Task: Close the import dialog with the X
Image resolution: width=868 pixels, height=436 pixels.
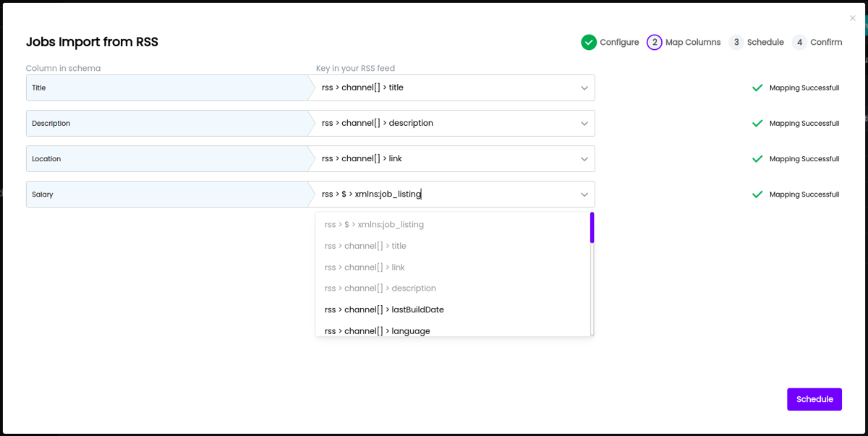Action: pyautogui.click(x=852, y=18)
